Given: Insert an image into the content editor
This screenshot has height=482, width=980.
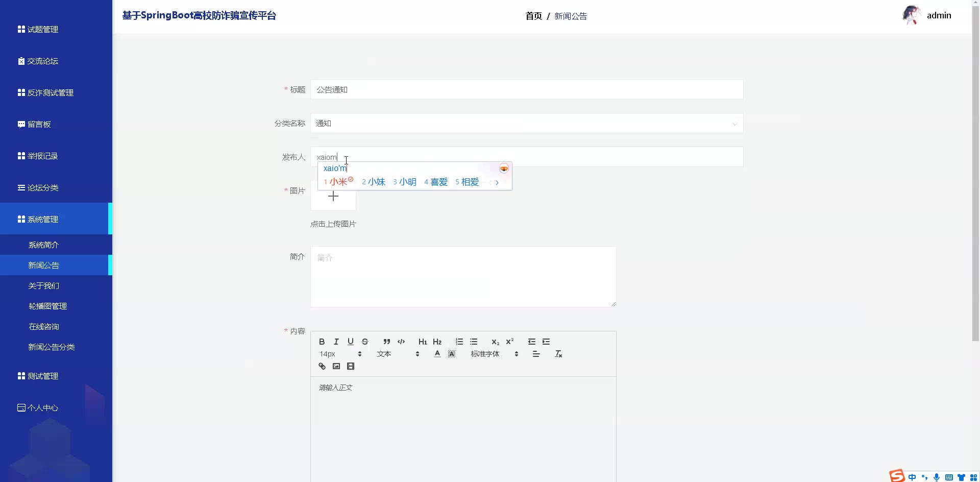Looking at the screenshot, I should (x=336, y=366).
